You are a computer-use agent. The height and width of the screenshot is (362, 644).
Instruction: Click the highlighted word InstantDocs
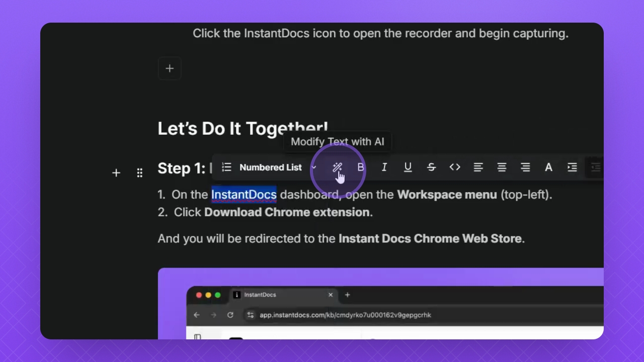click(x=244, y=195)
